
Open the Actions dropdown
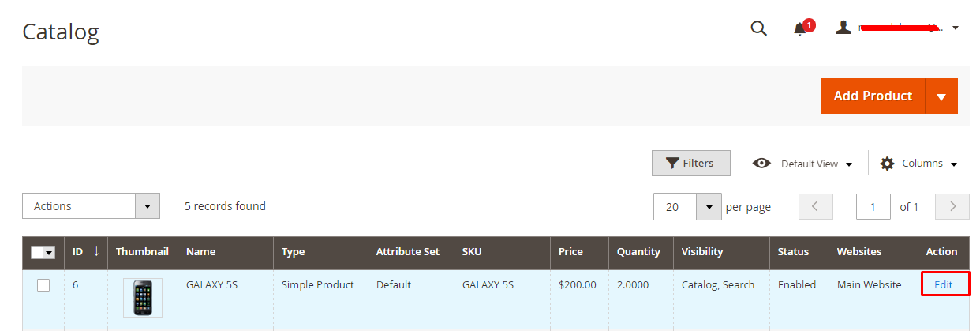point(91,206)
